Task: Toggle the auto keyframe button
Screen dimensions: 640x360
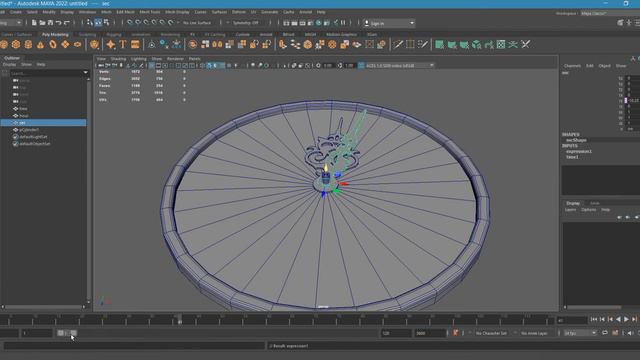Action: [x=456, y=333]
